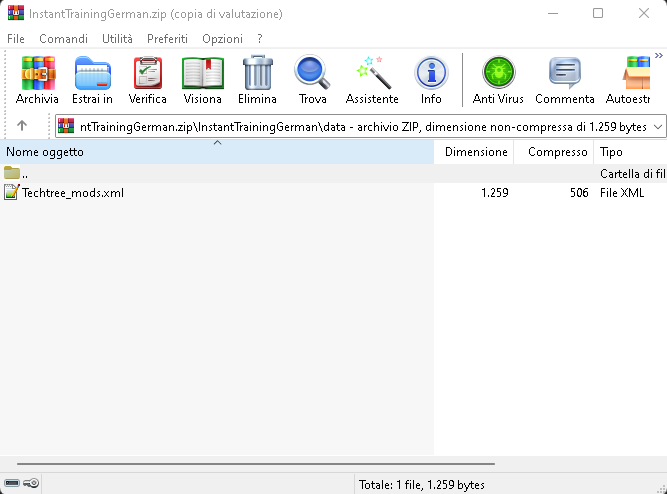The height and width of the screenshot is (494, 667).
Task: Click the 1.259 size cell
Action: coord(495,193)
